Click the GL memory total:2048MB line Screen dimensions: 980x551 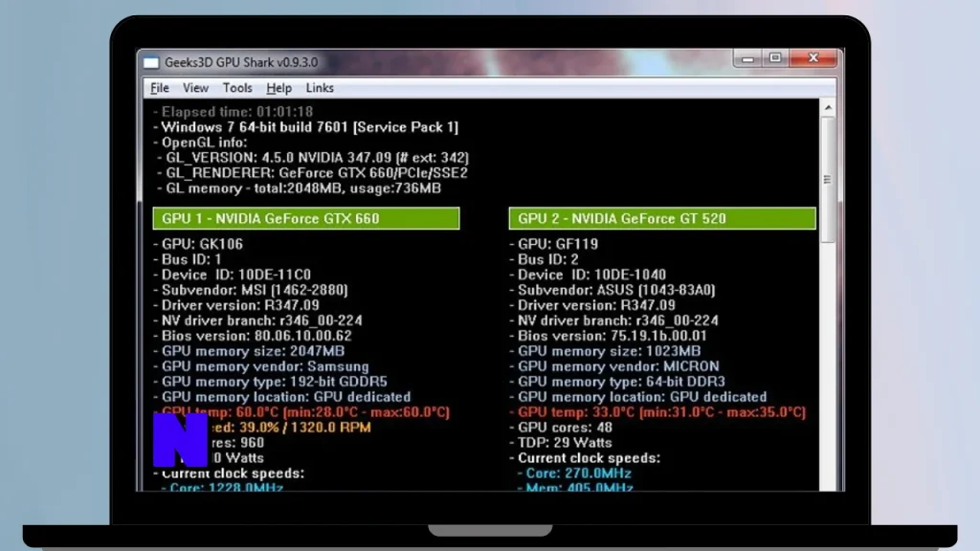pyautogui.click(x=300, y=188)
